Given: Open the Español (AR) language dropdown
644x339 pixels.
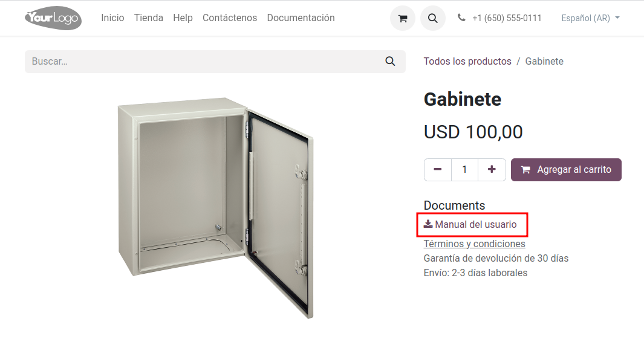Looking at the screenshot, I should tap(590, 18).
